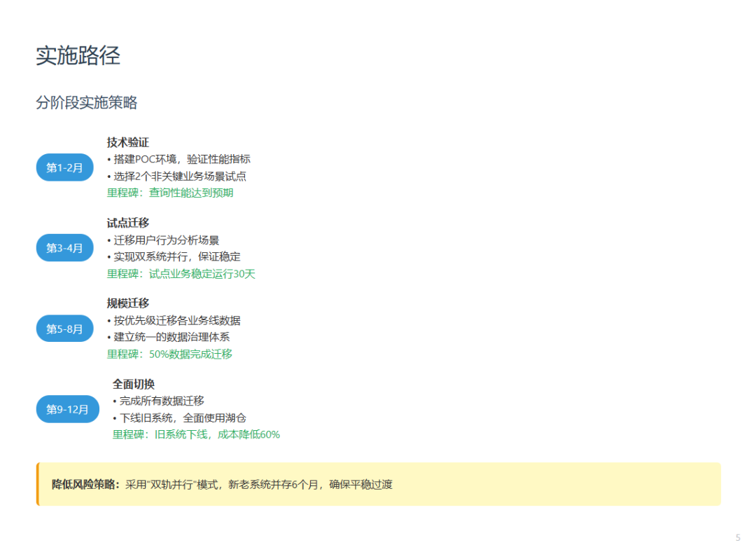Click bullet 实现双系统并行，保证稳定

[x=174, y=256]
